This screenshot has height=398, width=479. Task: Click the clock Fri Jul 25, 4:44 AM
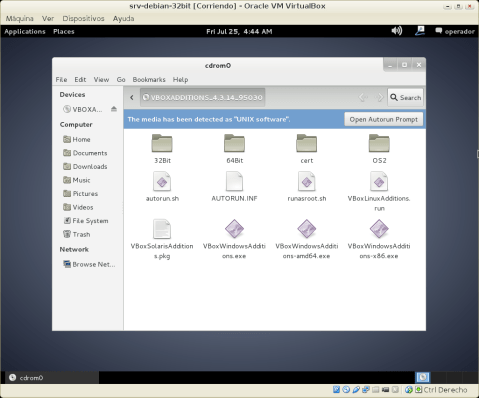(x=239, y=31)
